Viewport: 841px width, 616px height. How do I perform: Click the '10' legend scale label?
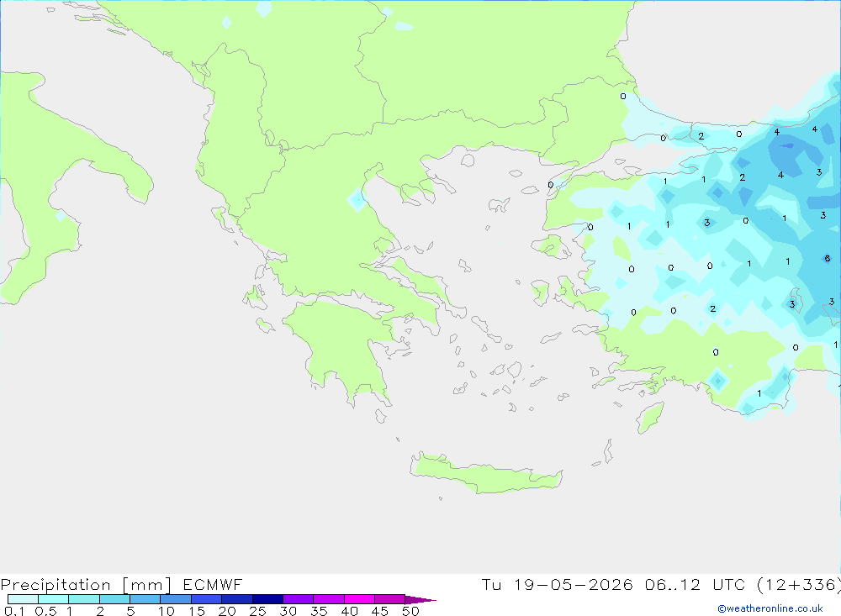(x=167, y=611)
